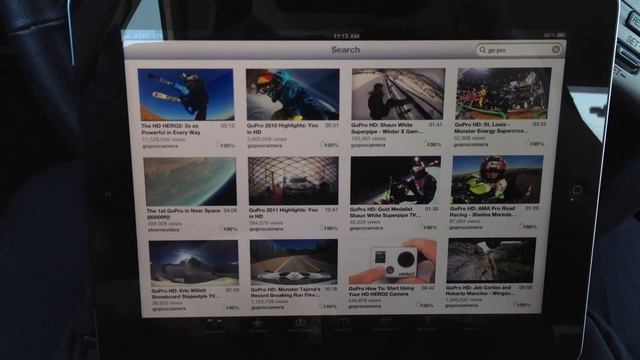Open 'GoPro 2011 Highlights' video thumbnail
Viewport: 640px width, 360px height.
pos(293,181)
